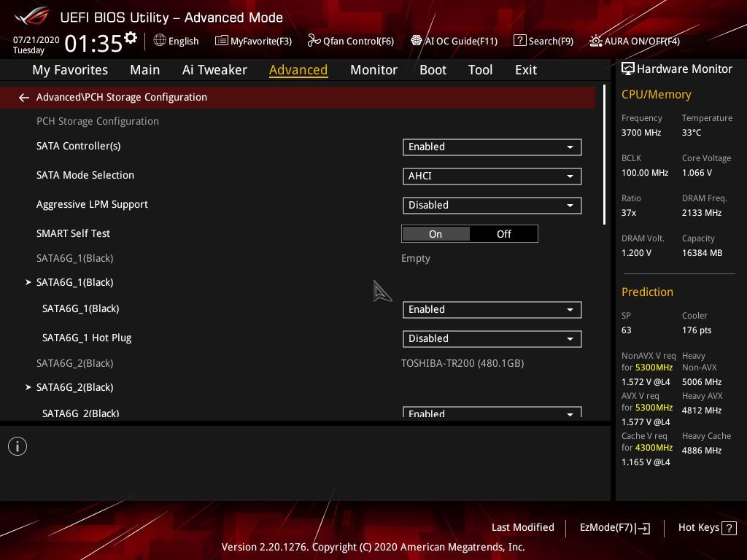Click the settings list scrollbar
The image size is (747, 560).
[604, 155]
